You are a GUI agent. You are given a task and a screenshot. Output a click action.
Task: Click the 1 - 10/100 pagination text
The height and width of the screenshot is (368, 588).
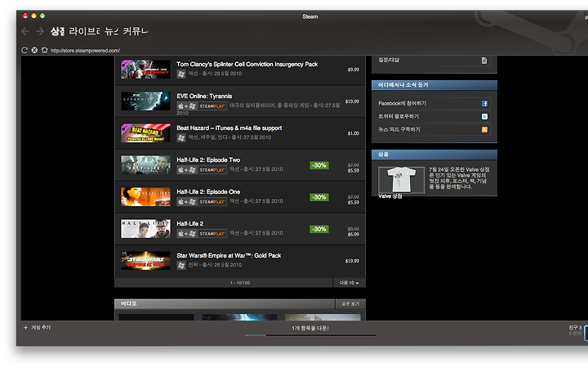tap(240, 283)
